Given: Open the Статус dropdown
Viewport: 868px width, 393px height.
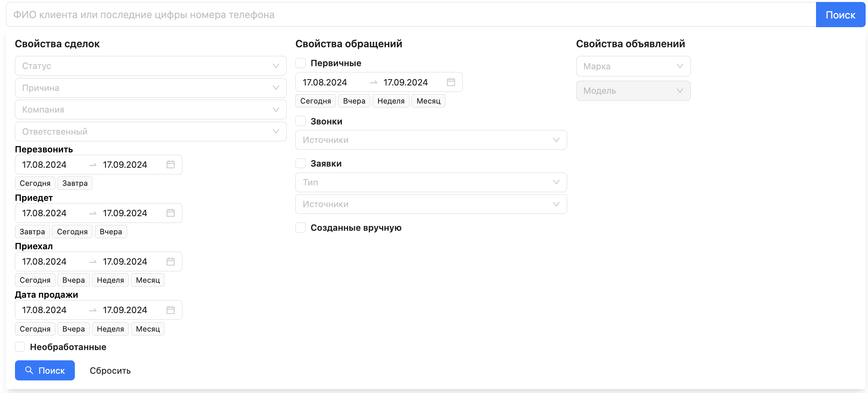Looking at the screenshot, I should pos(150,66).
